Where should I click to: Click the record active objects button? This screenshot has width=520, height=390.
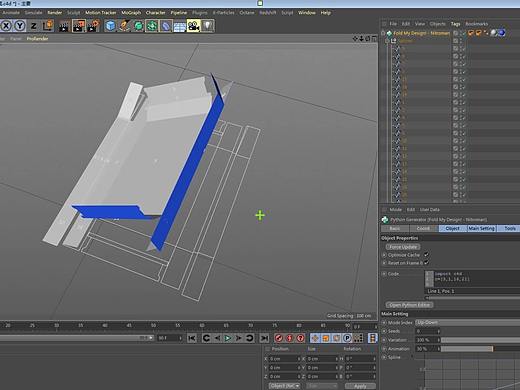tap(279, 338)
